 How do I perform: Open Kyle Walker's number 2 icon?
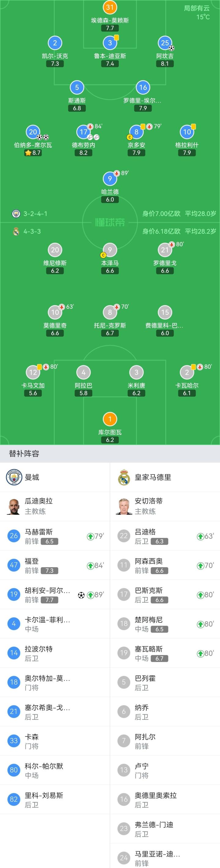[x=55, y=43]
